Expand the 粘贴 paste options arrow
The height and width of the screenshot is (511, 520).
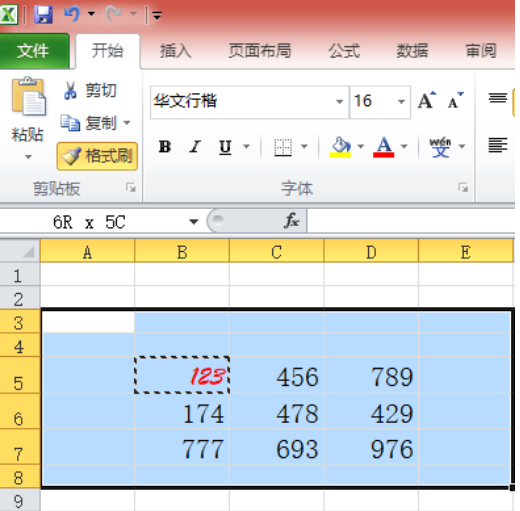pyautogui.click(x=28, y=156)
